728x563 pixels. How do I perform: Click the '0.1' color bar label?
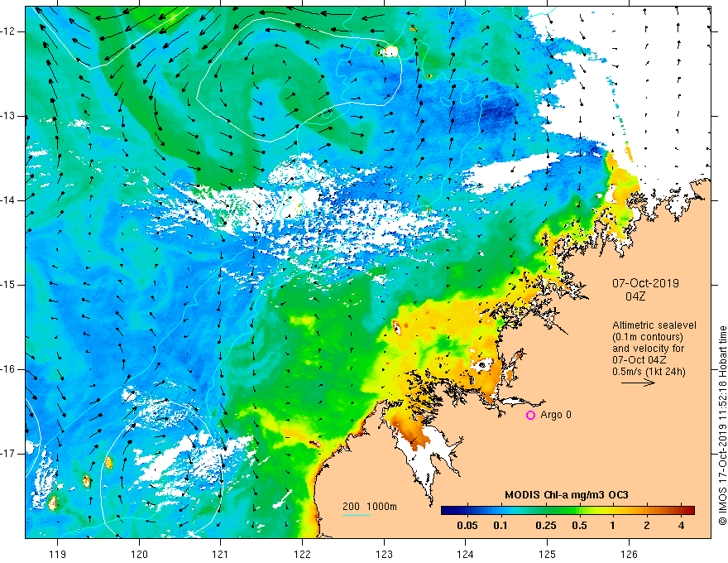pos(500,526)
